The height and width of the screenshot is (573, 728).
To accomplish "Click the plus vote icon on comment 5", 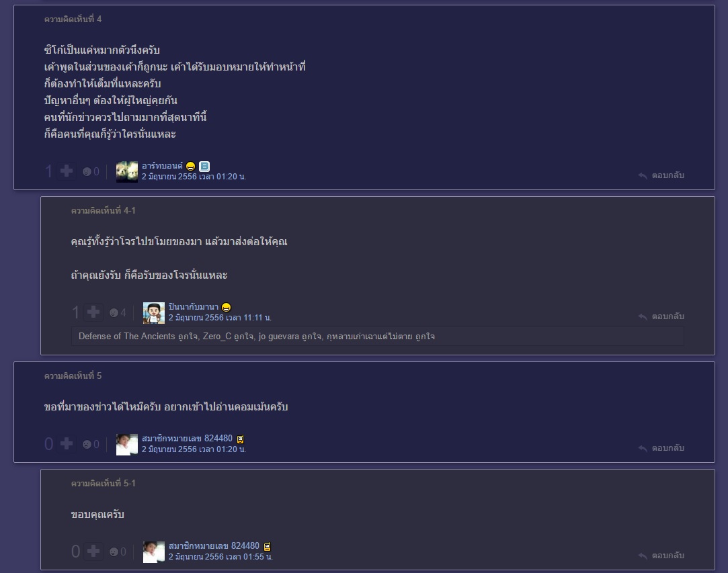I will (x=67, y=444).
